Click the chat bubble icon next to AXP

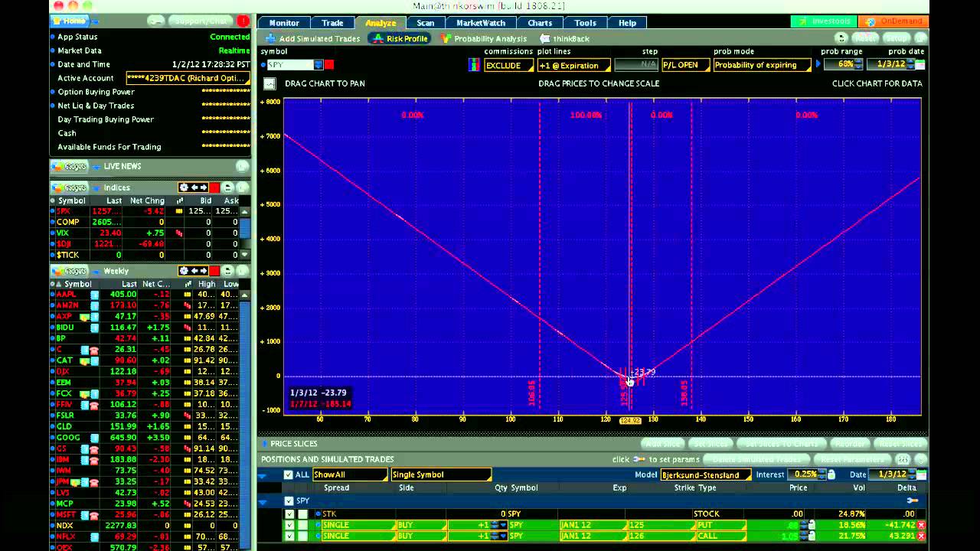click(84, 316)
